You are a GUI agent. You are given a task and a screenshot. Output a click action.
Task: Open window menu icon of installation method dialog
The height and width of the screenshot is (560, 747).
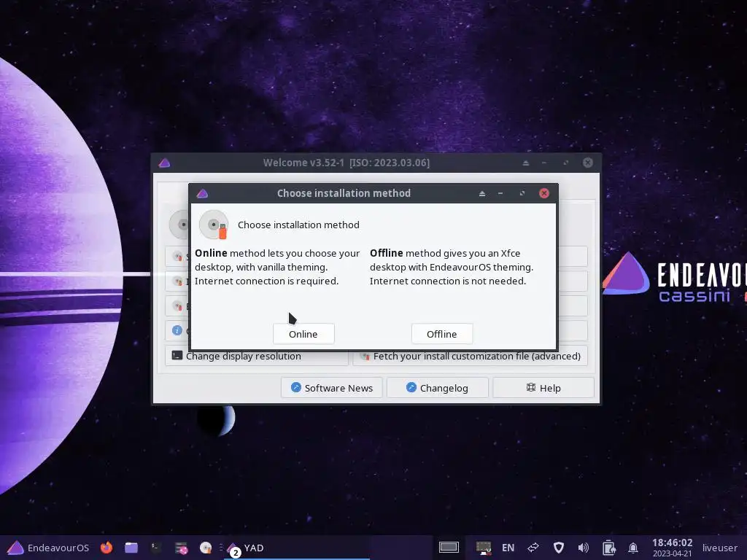(202, 193)
